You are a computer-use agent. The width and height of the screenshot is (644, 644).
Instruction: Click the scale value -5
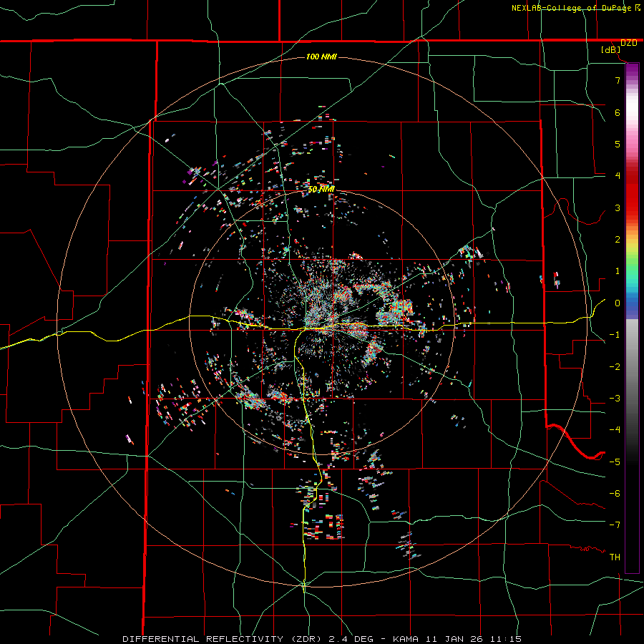pyautogui.click(x=615, y=462)
